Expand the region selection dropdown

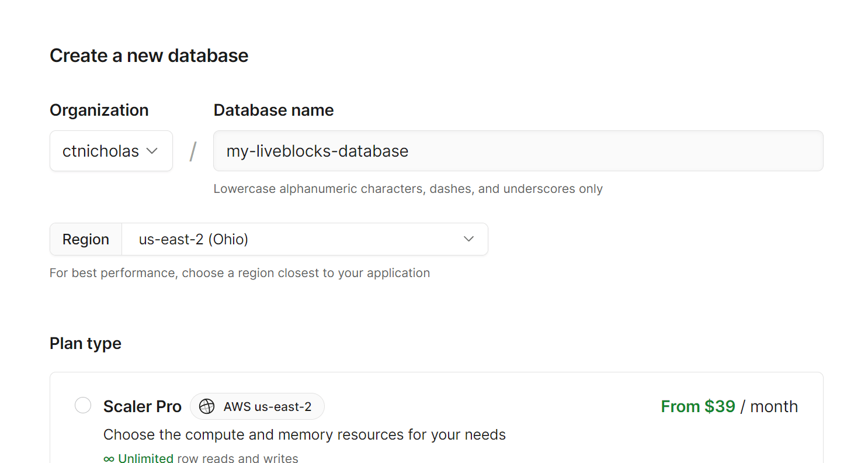point(304,239)
